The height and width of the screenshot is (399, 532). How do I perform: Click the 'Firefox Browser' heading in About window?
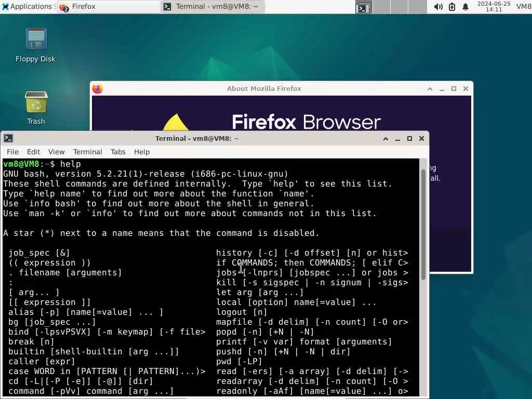(307, 122)
